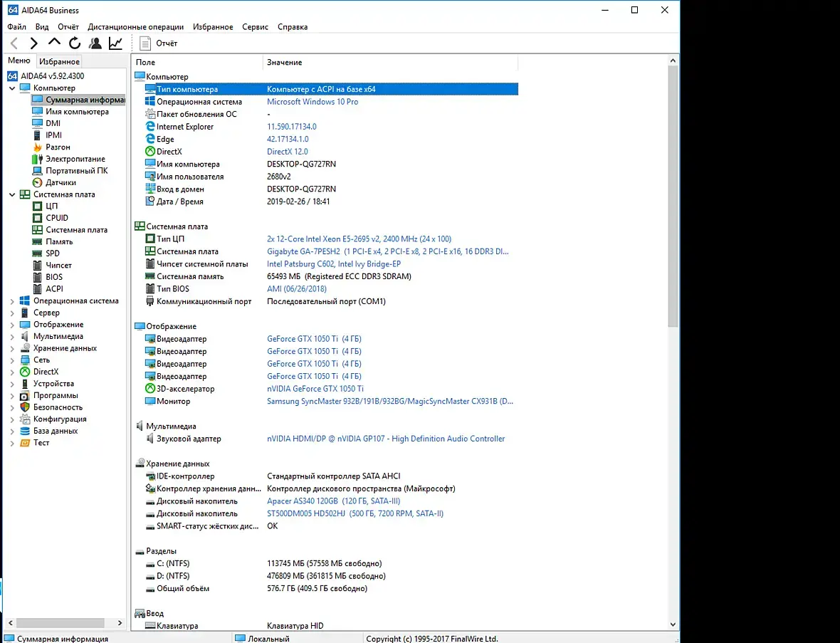Switch to the Меню sidebar tab

point(19,61)
